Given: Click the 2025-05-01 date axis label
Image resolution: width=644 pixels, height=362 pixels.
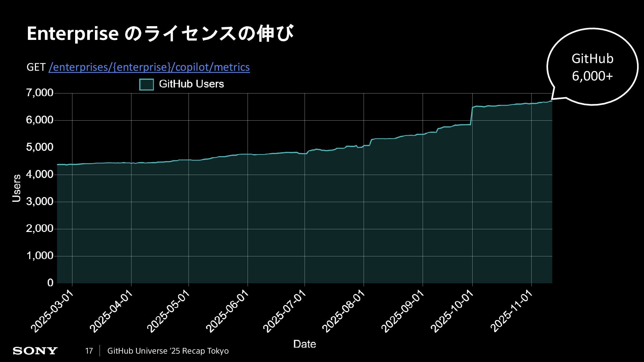Looking at the screenshot, I should [x=169, y=312].
